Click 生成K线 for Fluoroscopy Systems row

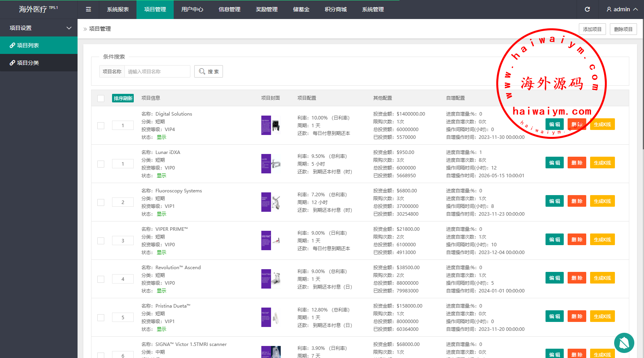coord(603,201)
